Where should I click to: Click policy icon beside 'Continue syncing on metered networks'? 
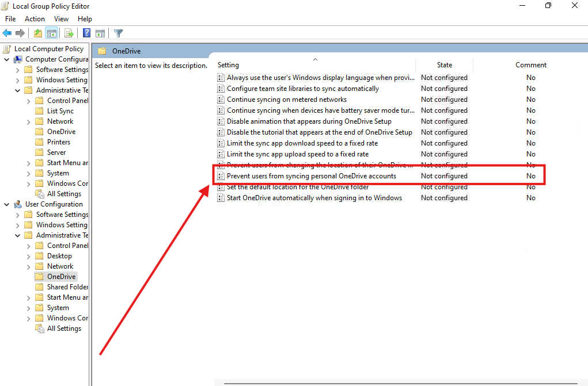221,100
